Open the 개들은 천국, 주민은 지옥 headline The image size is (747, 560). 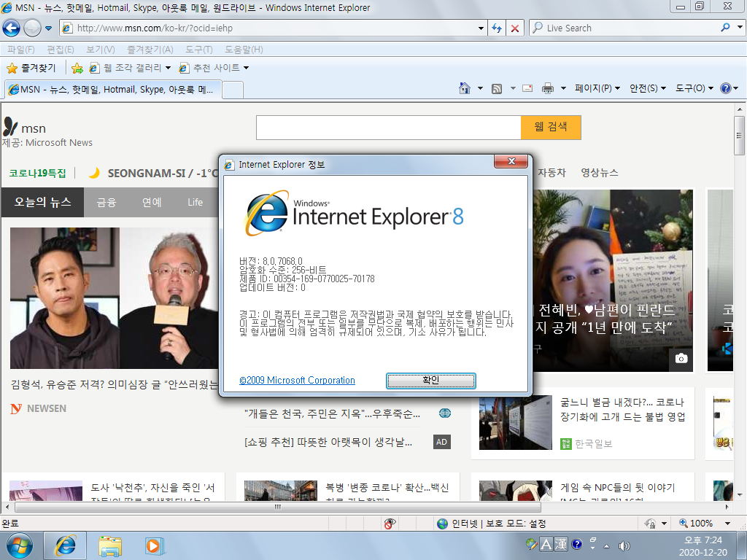332,414
